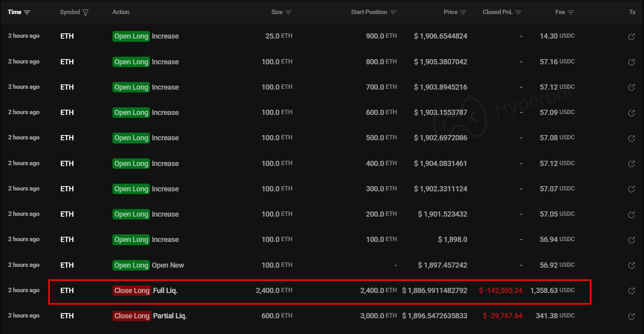Sort the table by the Time column icon

(x=27, y=12)
